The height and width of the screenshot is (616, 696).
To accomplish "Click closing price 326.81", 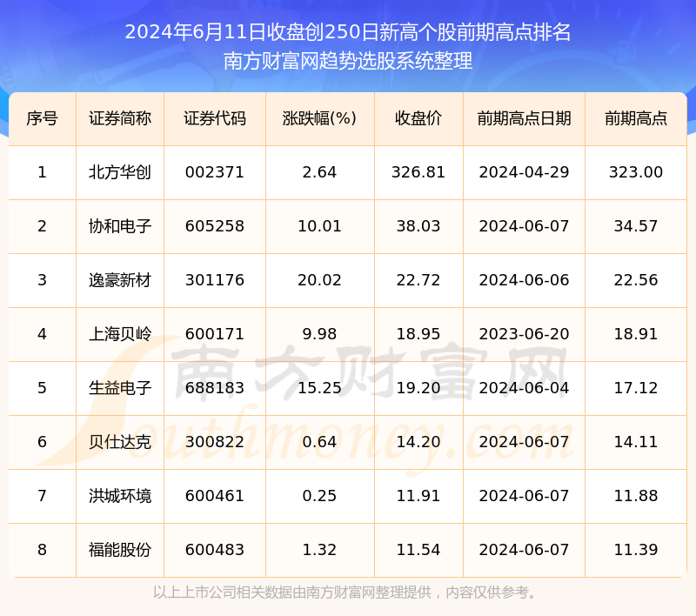I will pyautogui.click(x=418, y=172).
